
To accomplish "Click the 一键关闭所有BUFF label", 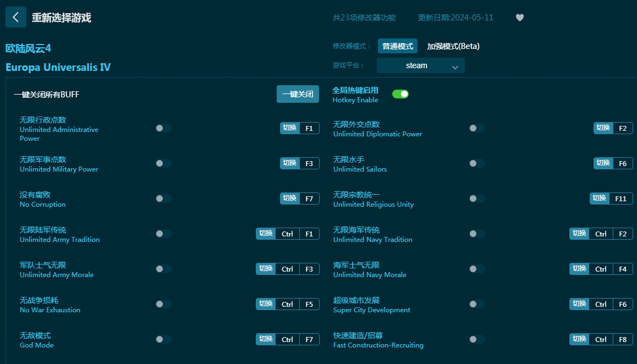I will coord(47,94).
